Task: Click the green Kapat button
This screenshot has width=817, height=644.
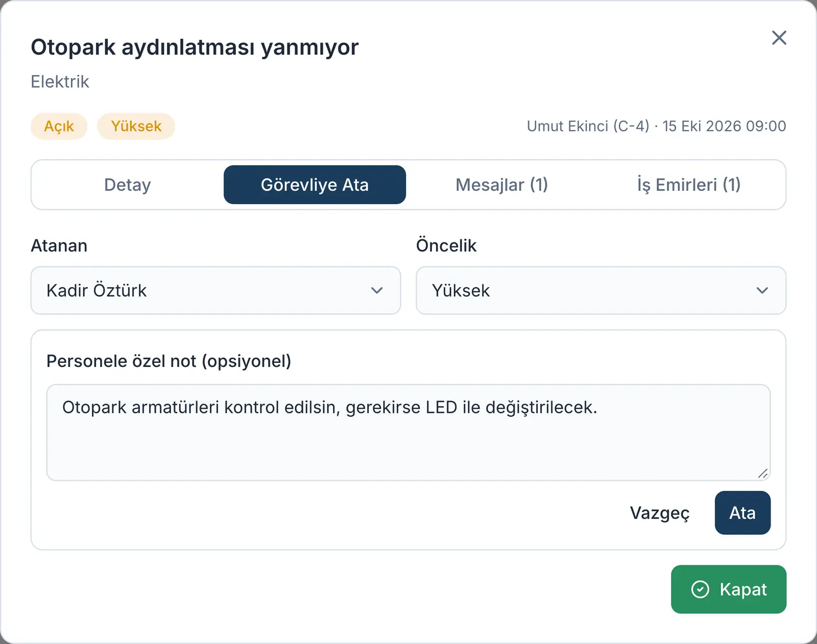Action: pyautogui.click(x=729, y=589)
